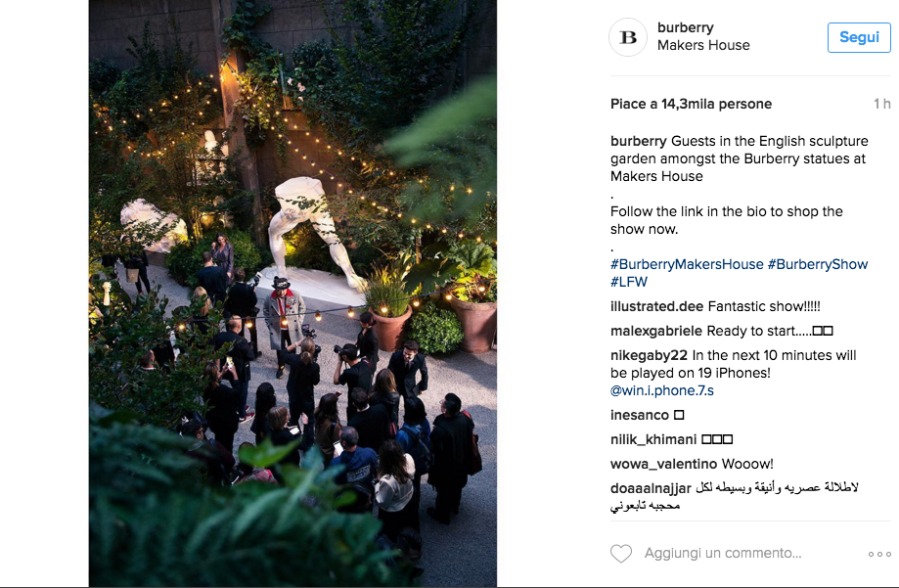
Task: Click the @win.i.phone.7.s mention
Action: (662, 391)
